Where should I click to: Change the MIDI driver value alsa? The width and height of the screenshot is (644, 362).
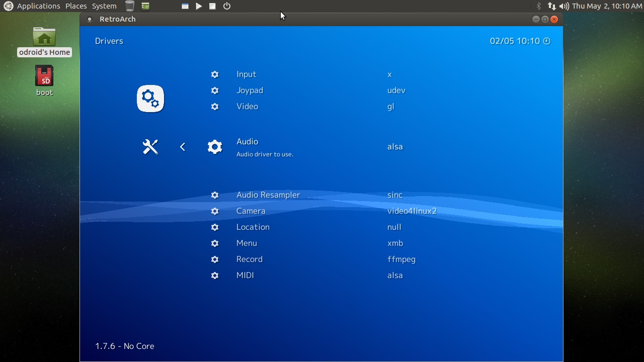point(395,276)
